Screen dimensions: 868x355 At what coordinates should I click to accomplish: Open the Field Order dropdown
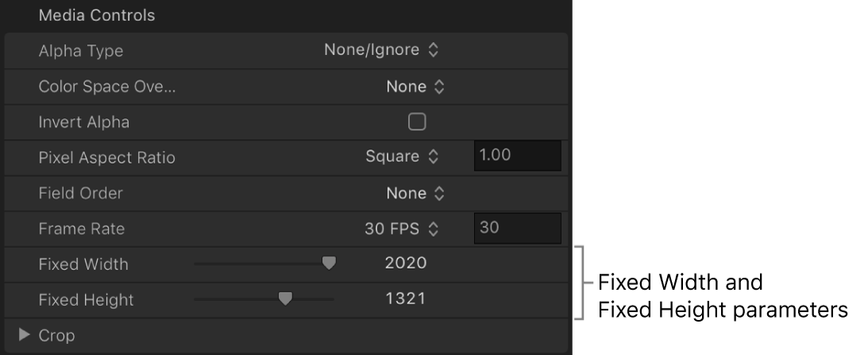point(415,193)
